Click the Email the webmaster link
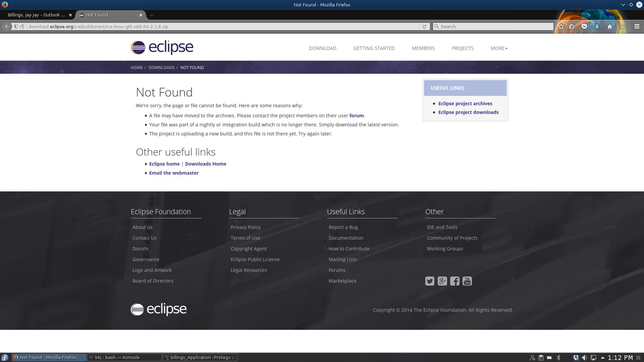This screenshot has width=644, height=362. (174, 173)
